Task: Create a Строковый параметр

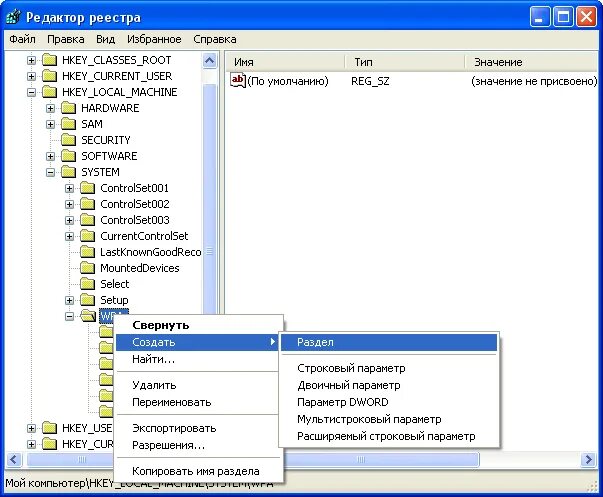Action: (x=389, y=368)
